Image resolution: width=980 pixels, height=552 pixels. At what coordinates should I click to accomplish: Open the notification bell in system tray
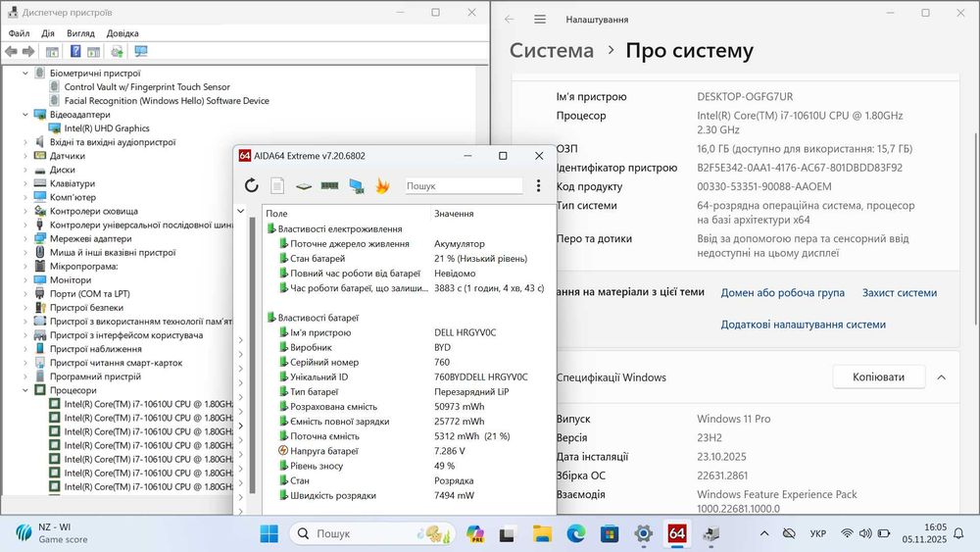pyautogui.click(x=958, y=533)
